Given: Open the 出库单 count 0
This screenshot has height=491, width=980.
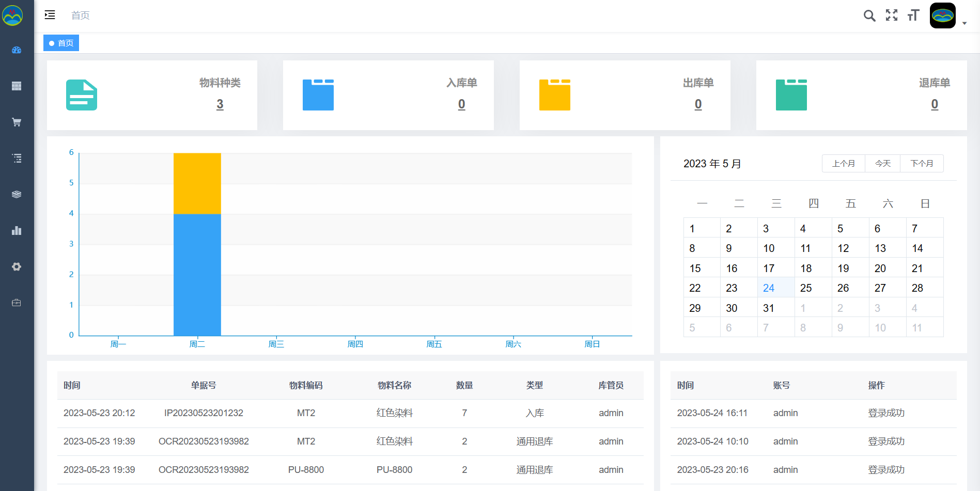Looking at the screenshot, I should click(x=698, y=104).
